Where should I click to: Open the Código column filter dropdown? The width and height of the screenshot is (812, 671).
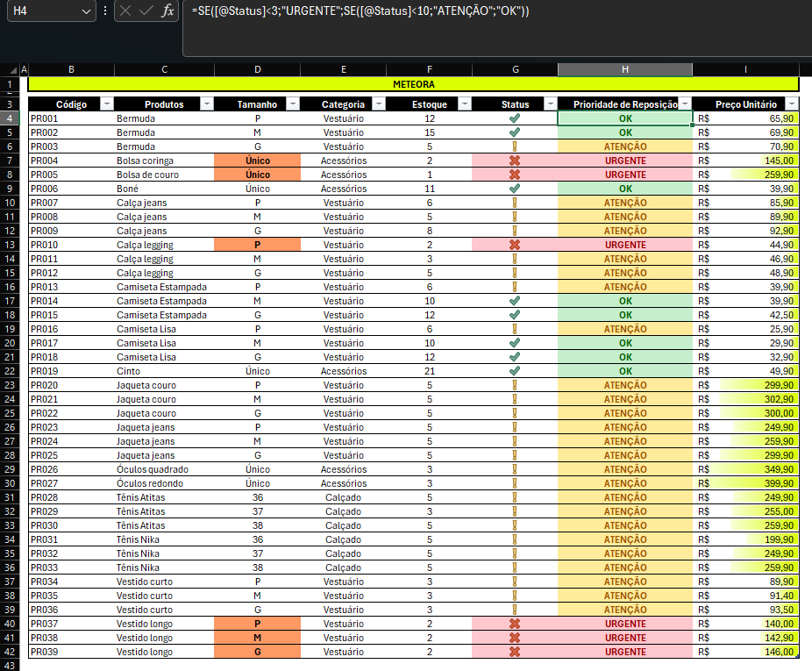pos(107,104)
